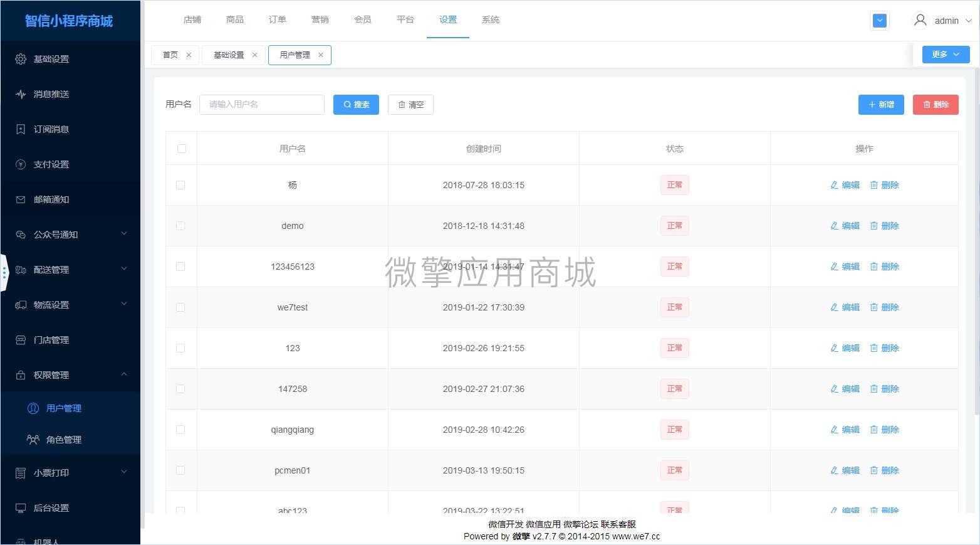Image resolution: width=980 pixels, height=545 pixels.
Task: Click the 订阅消息 bookmark icon
Action: (21, 129)
